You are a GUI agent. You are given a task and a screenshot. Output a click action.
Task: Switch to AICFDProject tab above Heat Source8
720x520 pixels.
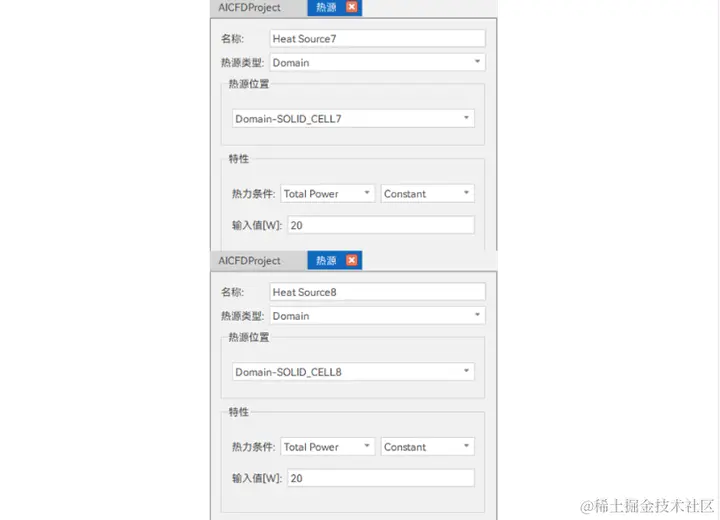point(249,260)
